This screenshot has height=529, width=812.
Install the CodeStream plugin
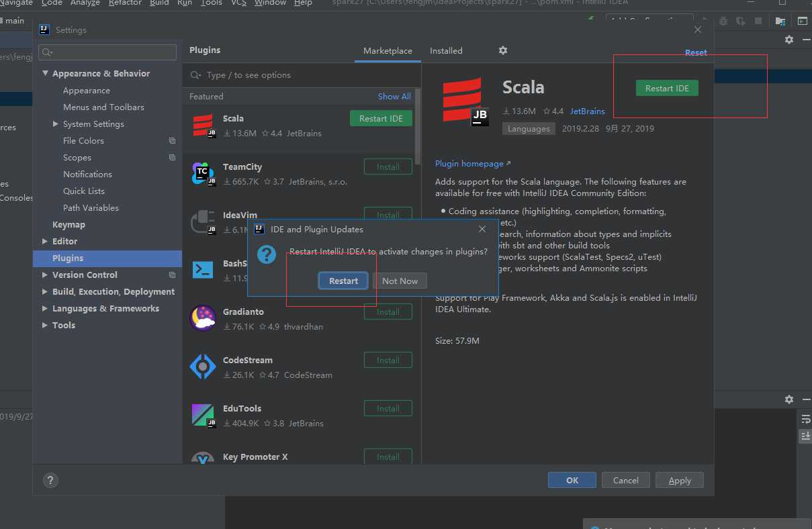pyautogui.click(x=388, y=360)
